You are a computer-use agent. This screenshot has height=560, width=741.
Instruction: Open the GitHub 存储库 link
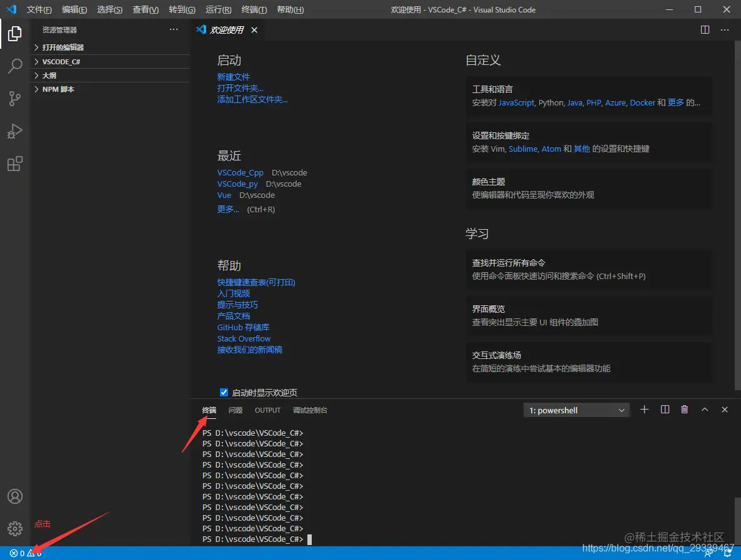(x=243, y=327)
